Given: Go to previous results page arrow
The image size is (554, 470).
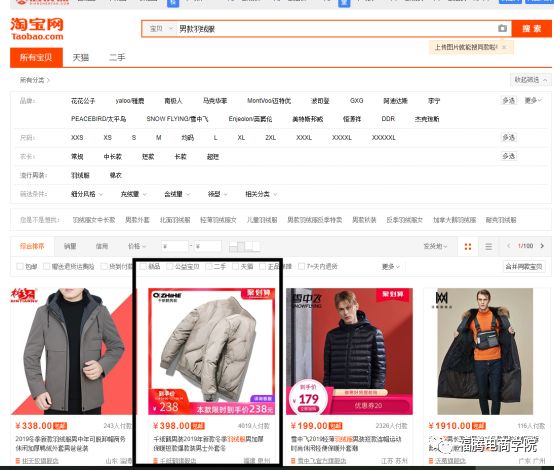Looking at the screenshot, I should [x=508, y=246].
